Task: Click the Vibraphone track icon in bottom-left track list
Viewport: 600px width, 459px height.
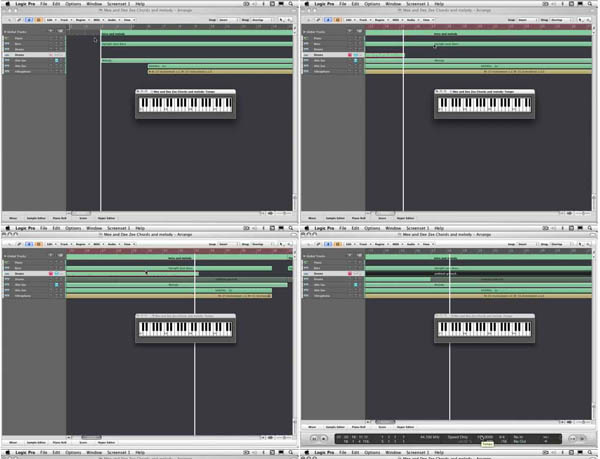Action: [x=6, y=296]
